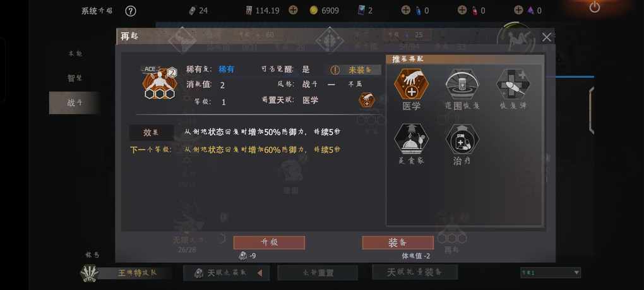Open the preset dropdown at bottom right
Screen dimensions: 644x290
pyautogui.click(x=551, y=272)
